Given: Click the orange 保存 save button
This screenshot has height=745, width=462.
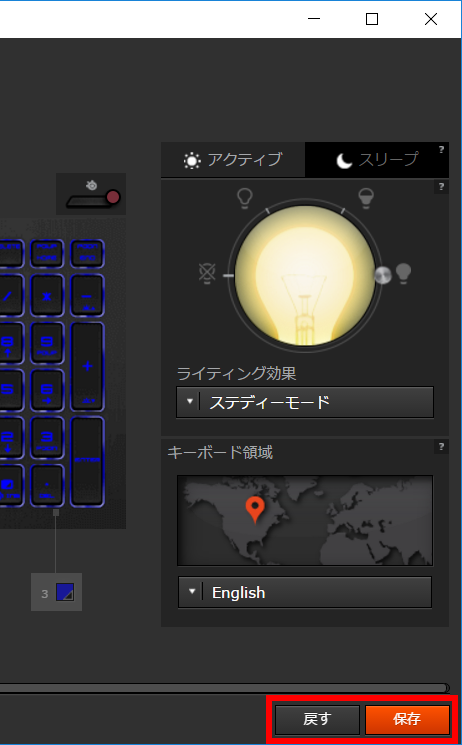Looking at the screenshot, I should 407,719.
